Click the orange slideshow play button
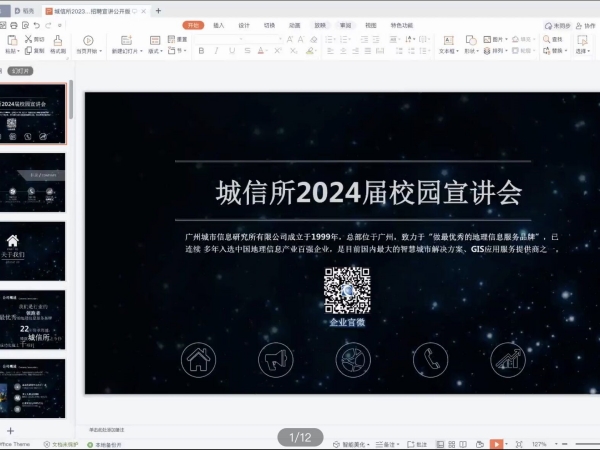The height and width of the screenshot is (450, 600). click(496, 444)
